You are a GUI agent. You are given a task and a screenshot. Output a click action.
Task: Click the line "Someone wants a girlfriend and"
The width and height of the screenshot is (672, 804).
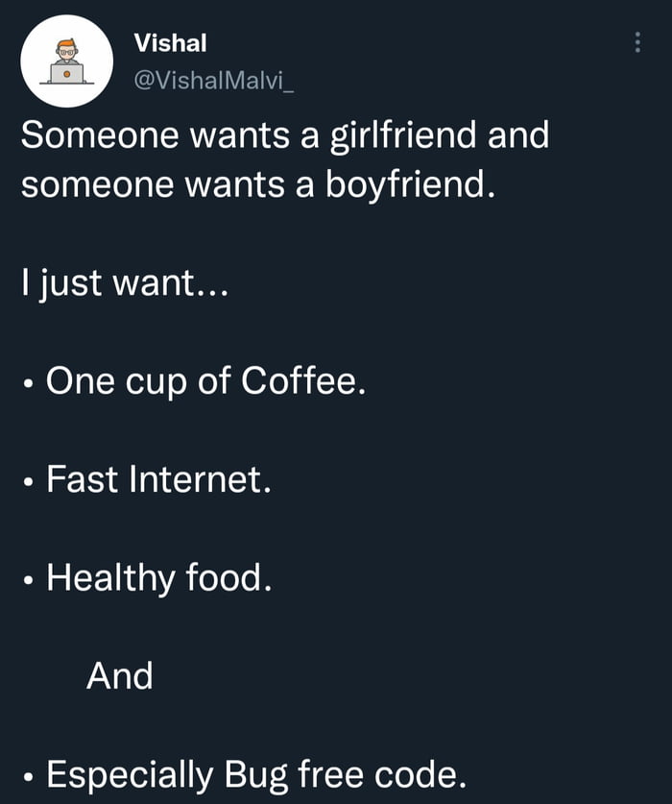(x=285, y=134)
